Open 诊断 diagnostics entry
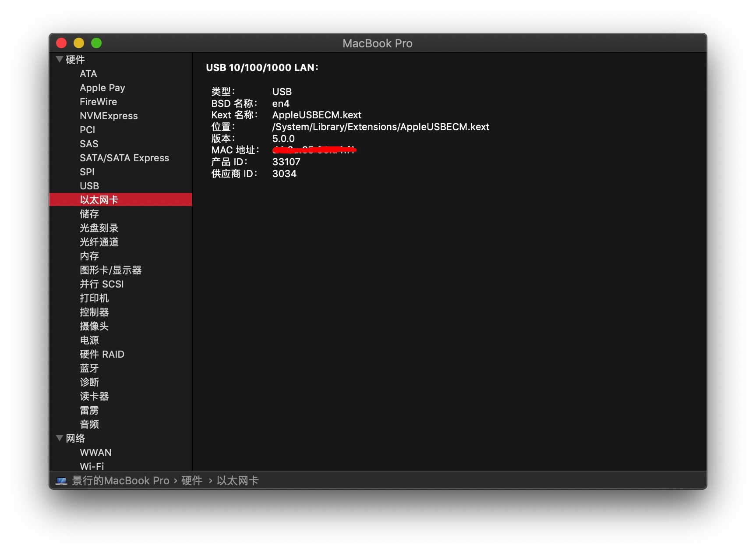 [x=89, y=382]
